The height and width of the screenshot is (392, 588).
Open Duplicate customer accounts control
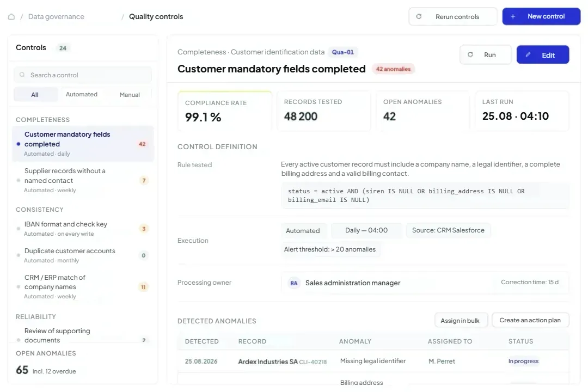pos(83,255)
